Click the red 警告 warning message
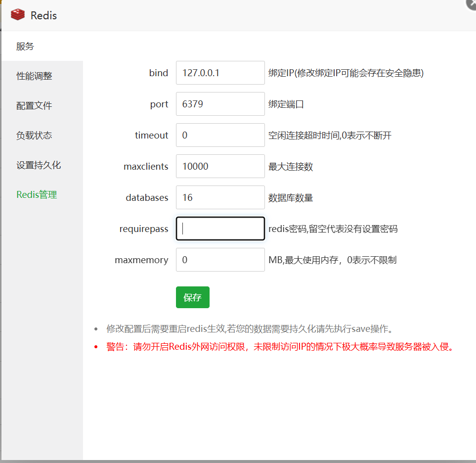 click(x=280, y=347)
